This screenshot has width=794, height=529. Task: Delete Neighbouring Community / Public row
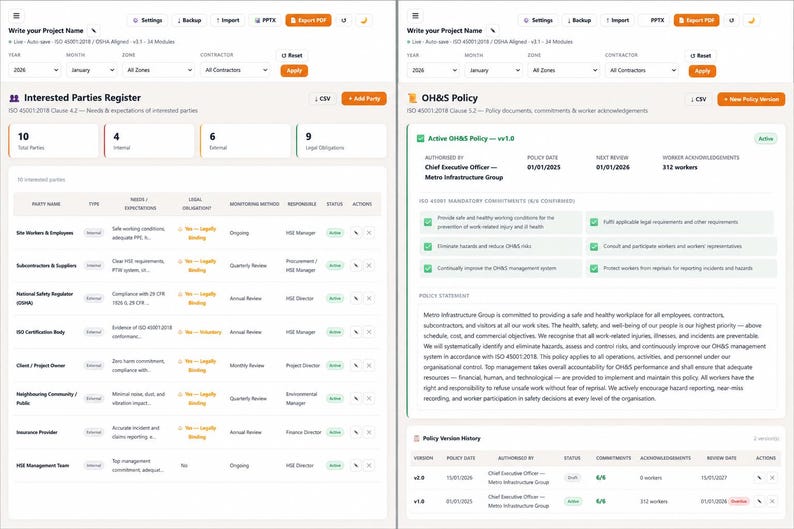tap(369, 398)
